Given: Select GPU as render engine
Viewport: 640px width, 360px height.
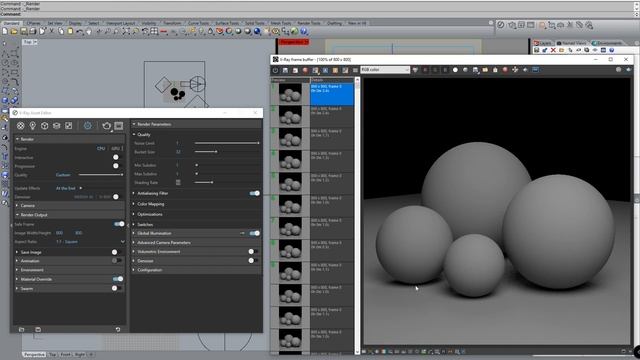Looking at the screenshot, I should pyautogui.click(x=116, y=148).
